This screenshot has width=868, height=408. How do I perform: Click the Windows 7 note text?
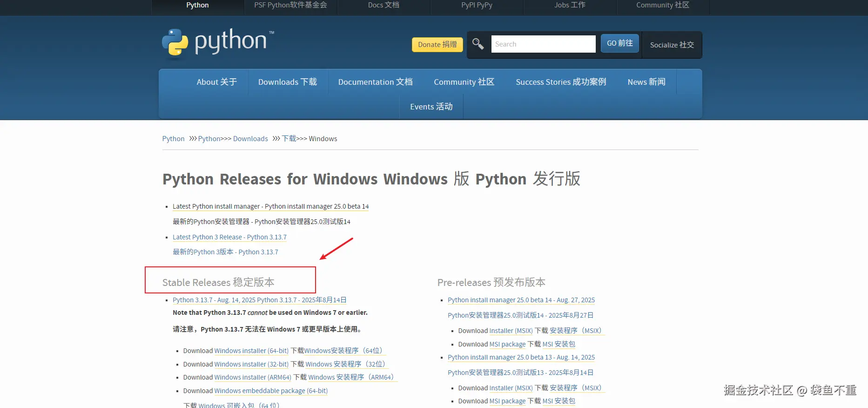270,313
